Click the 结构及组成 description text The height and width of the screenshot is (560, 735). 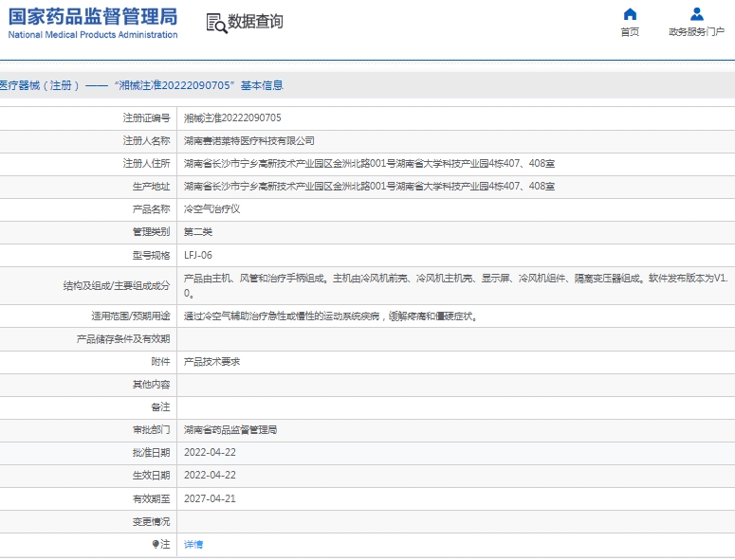[x=455, y=285]
